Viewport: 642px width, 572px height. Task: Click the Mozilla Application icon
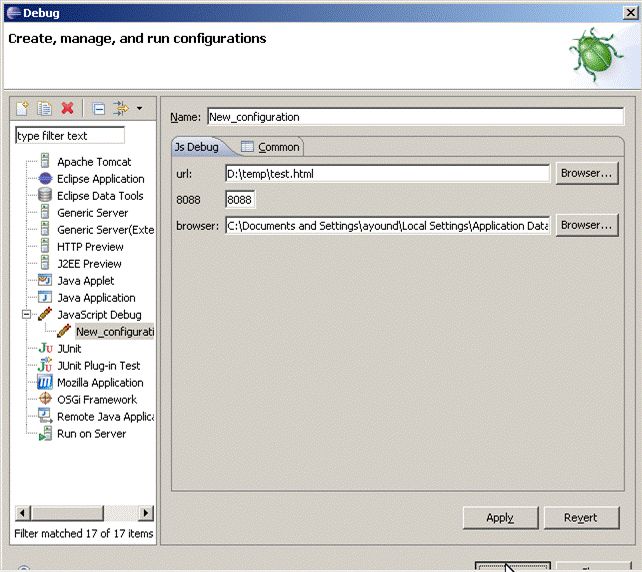click(45, 382)
